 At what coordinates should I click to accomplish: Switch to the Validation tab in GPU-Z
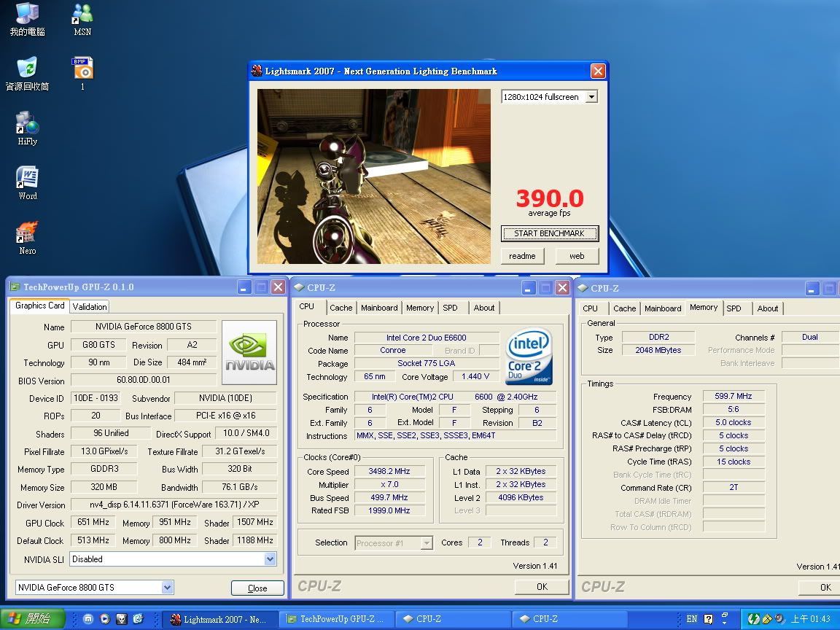pos(90,306)
